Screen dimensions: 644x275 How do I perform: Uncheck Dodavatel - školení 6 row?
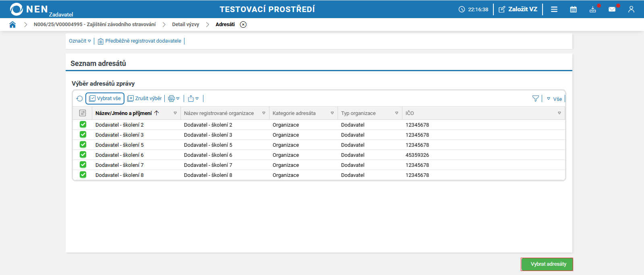83,155
